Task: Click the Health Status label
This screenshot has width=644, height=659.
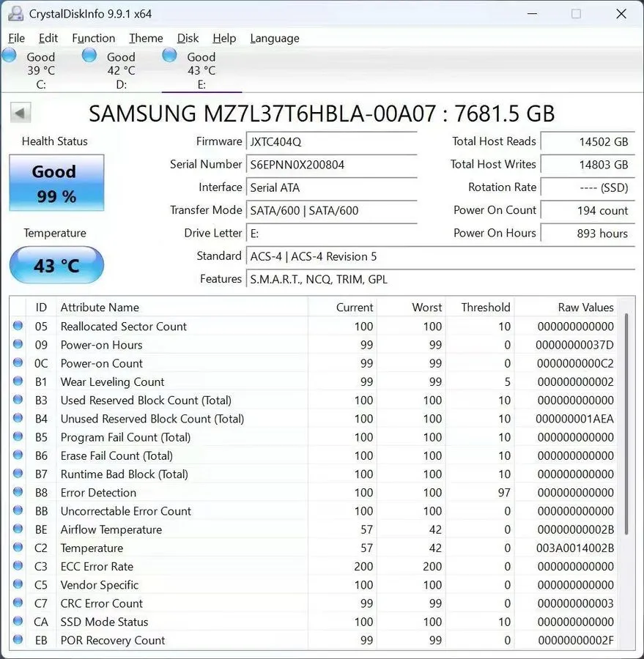Action: (55, 141)
